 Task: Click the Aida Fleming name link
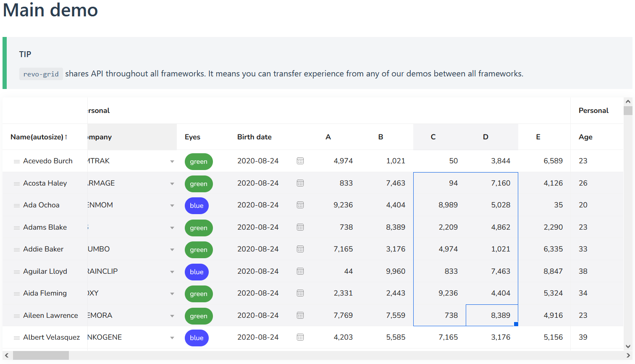(x=45, y=293)
